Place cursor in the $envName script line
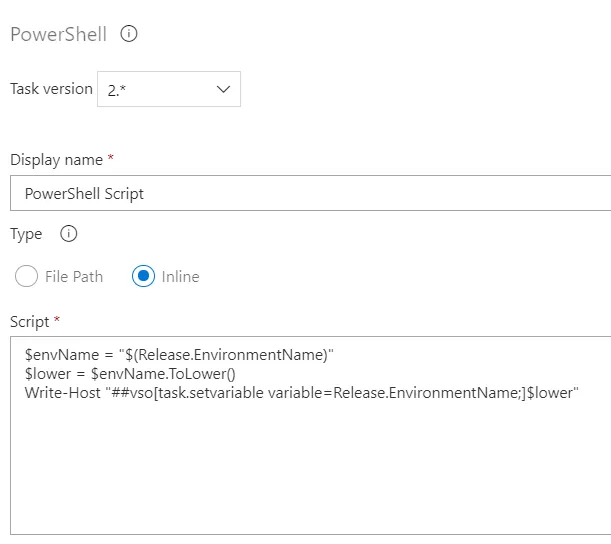The width and height of the screenshot is (611, 544). click(x=178, y=354)
